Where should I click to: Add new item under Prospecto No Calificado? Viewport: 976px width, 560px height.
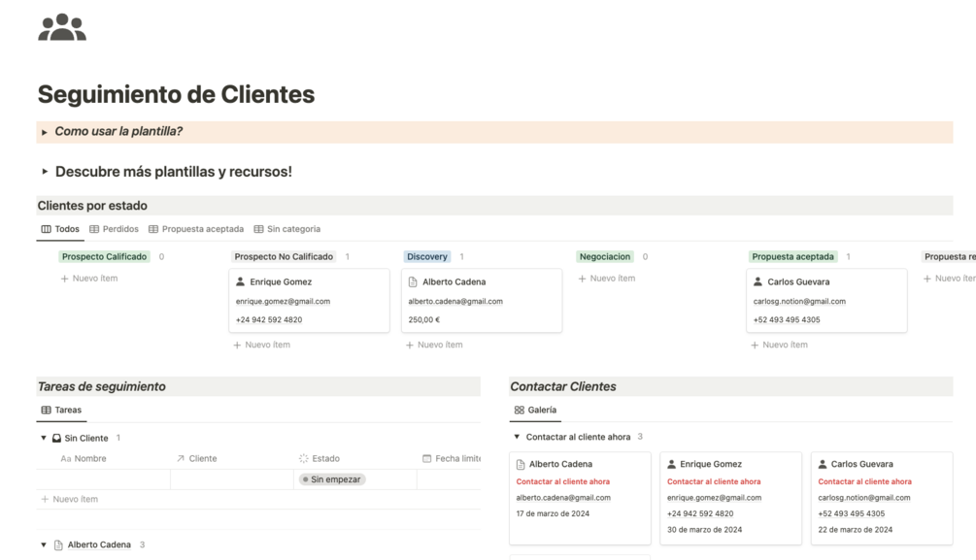click(x=261, y=345)
